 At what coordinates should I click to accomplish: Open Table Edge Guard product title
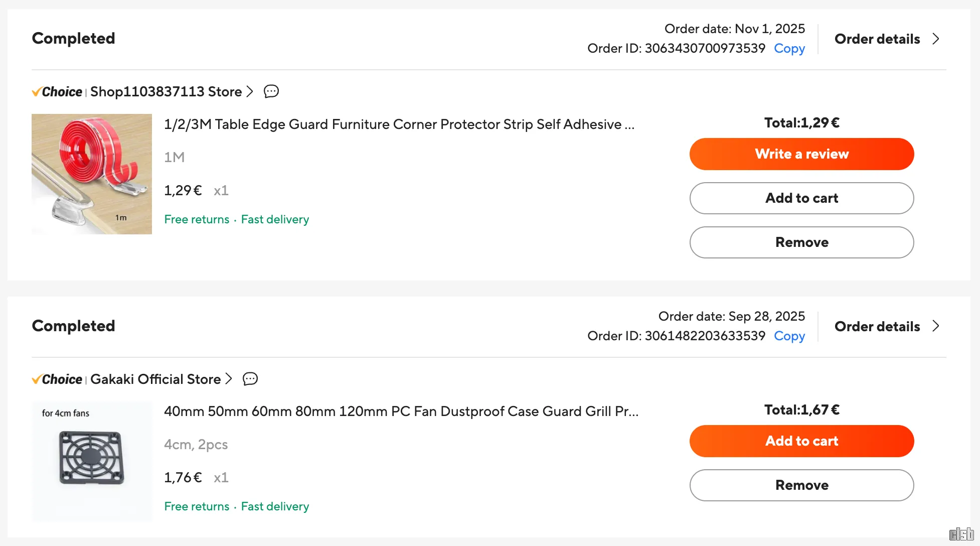point(399,124)
